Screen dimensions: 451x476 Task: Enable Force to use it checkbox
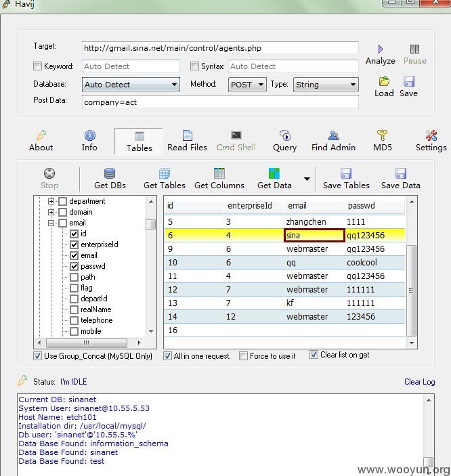[x=243, y=355]
